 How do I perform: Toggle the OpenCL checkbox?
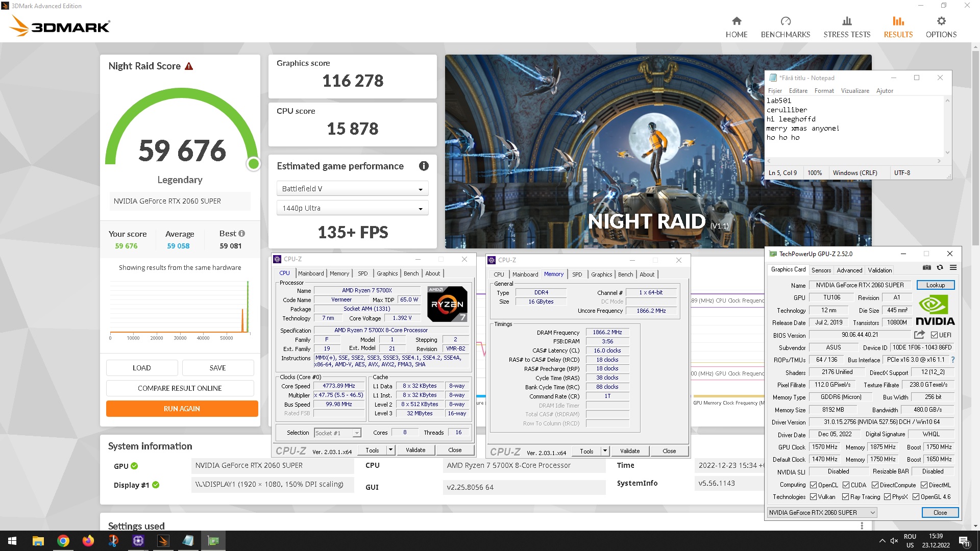[814, 485]
